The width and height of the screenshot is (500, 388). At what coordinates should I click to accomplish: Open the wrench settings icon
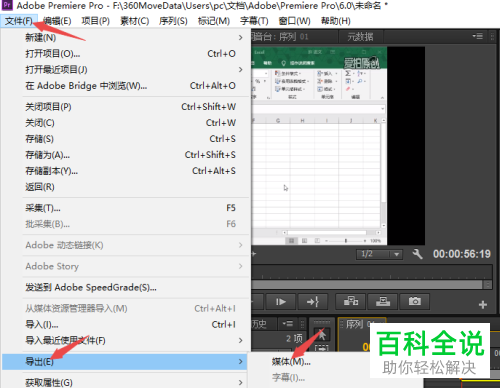417,254
